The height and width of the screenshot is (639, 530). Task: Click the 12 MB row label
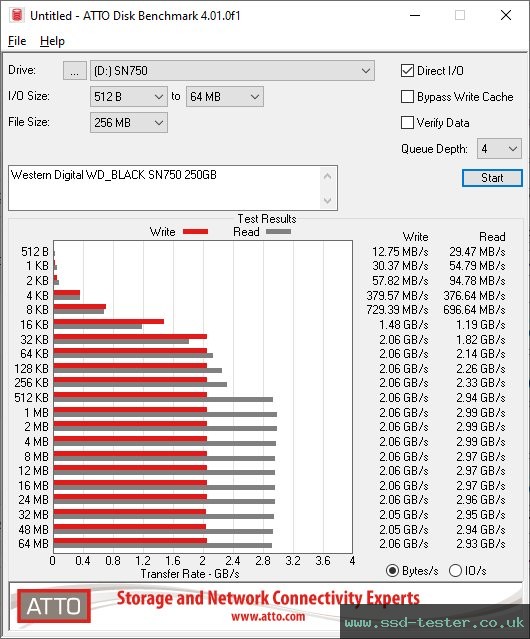pyautogui.click(x=33, y=471)
